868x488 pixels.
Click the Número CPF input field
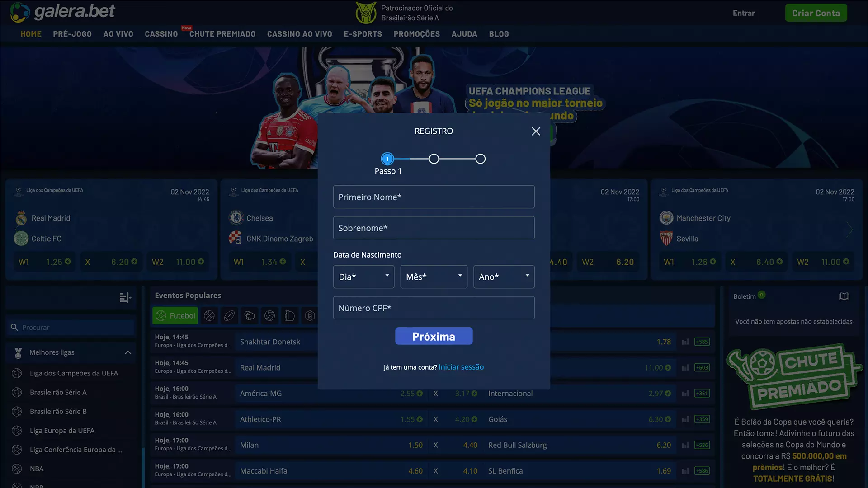click(x=434, y=307)
